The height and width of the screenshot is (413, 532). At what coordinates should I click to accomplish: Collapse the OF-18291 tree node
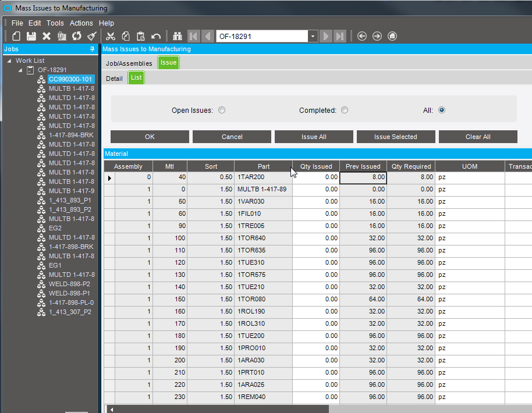click(x=20, y=70)
